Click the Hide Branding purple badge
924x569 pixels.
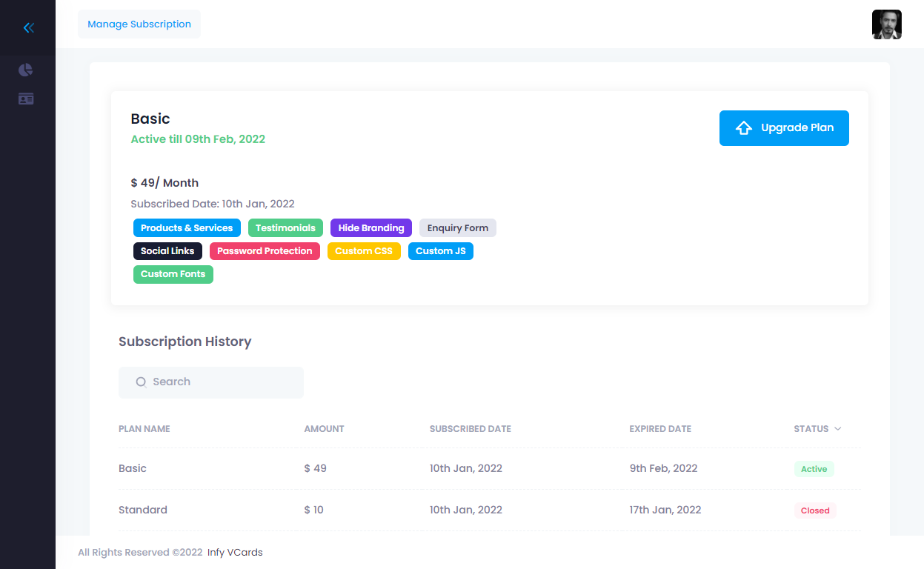tap(370, 228)
